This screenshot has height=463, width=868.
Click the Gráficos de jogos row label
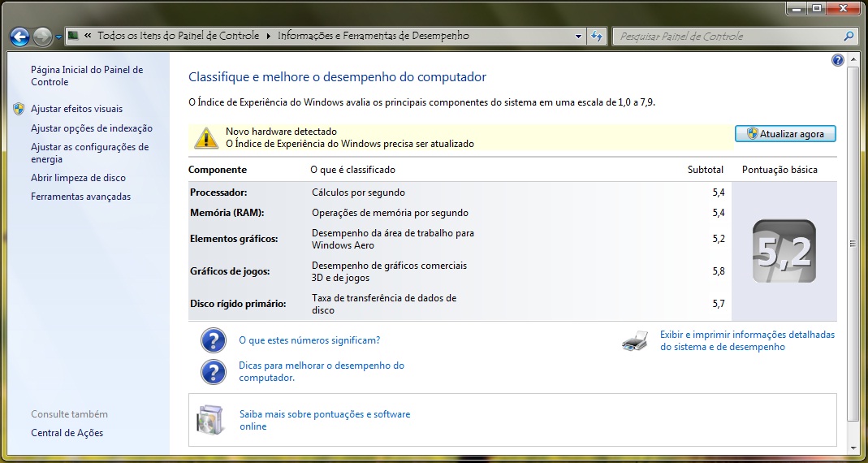pyautogui.click(x=230, y=271)
